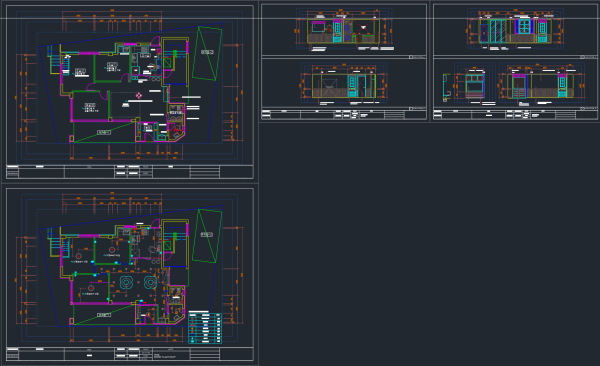This screenshot has height=366, width=600.
Task: Select the red circular light fixture in lower-left room
Action: pyautogui.click(x=91, y=288)
